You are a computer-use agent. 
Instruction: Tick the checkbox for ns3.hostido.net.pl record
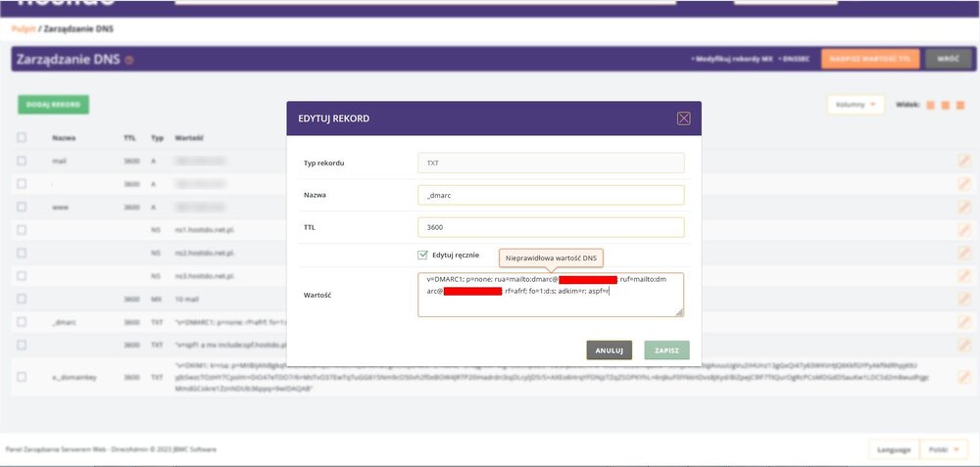pos(22,275)
